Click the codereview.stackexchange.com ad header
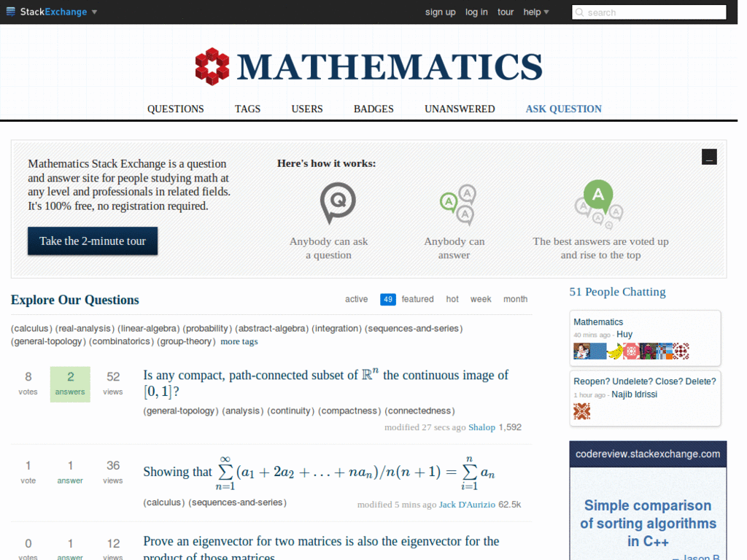Screen dimensions: 747x560 click(x=648, y=454)
